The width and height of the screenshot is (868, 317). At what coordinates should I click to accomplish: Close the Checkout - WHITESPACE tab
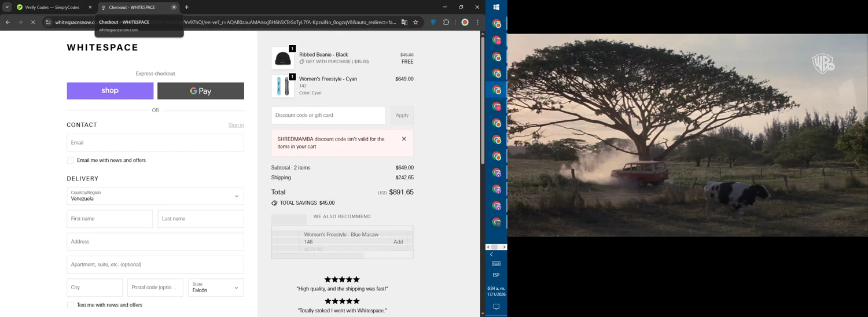(174, 8)
